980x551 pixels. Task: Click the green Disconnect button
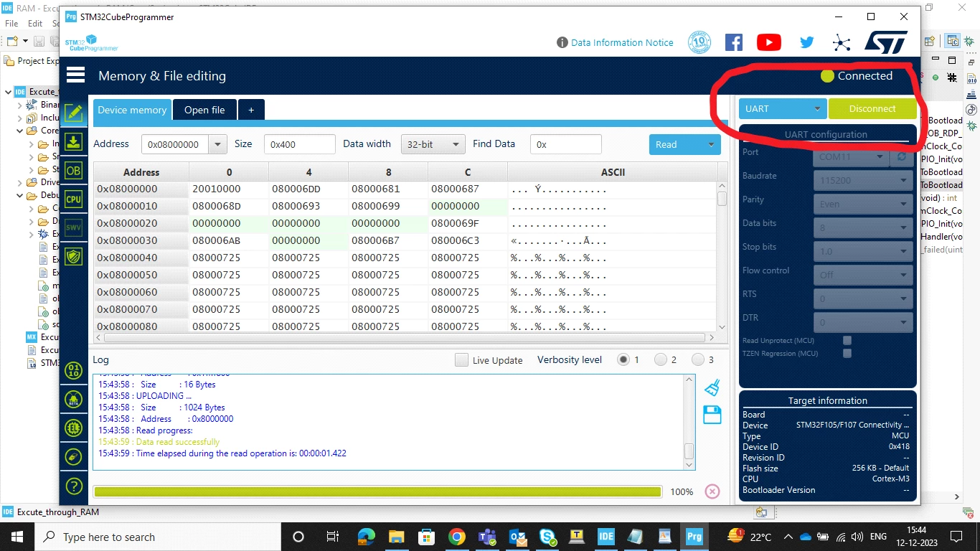coord(872,109)
